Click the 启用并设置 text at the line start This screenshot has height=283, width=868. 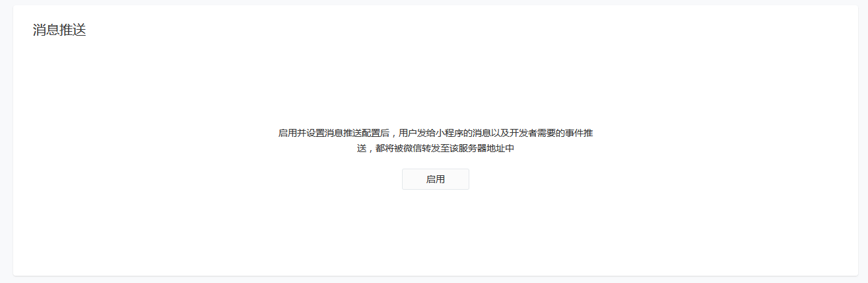pos(301,133)
